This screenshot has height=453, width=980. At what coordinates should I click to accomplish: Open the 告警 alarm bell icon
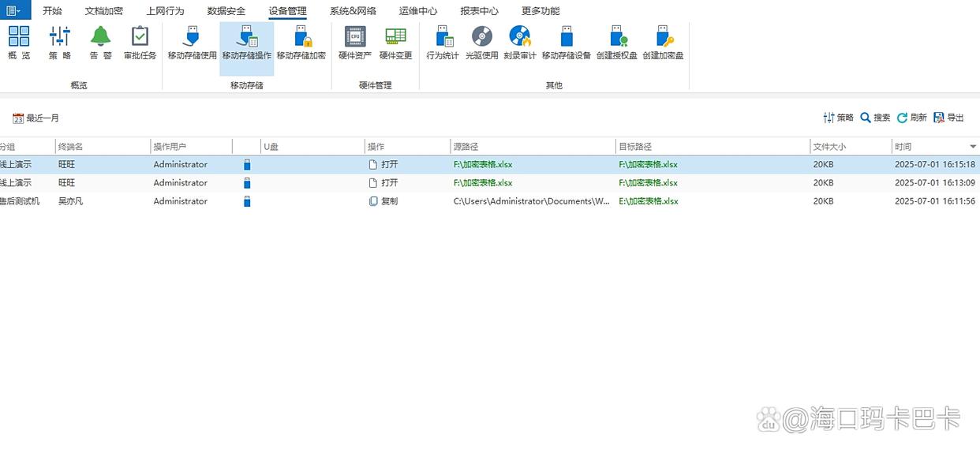coord(100,43)
